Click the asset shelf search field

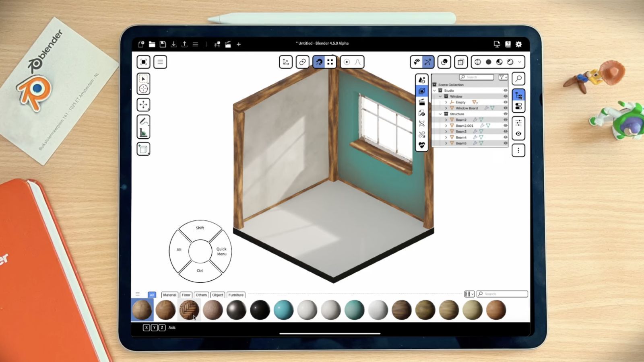point(501,294)
